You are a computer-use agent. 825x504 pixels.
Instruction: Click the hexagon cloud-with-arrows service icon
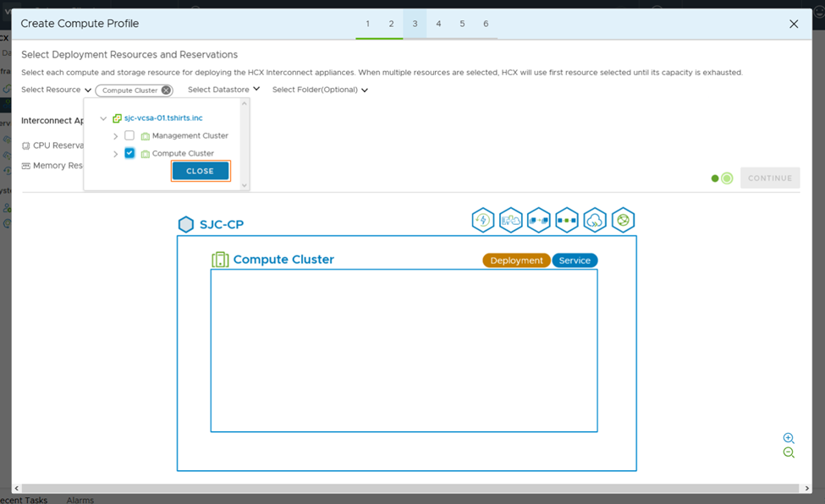point(595,220)
